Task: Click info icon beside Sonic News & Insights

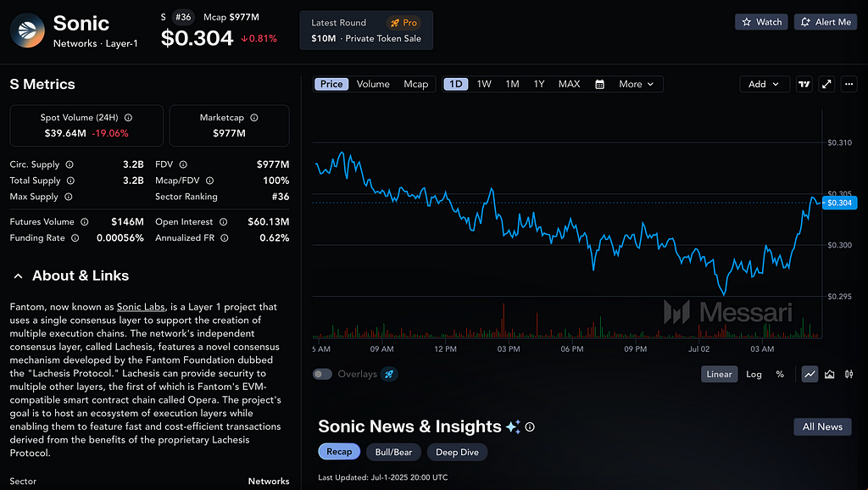Action: click(x=530, y=427)
